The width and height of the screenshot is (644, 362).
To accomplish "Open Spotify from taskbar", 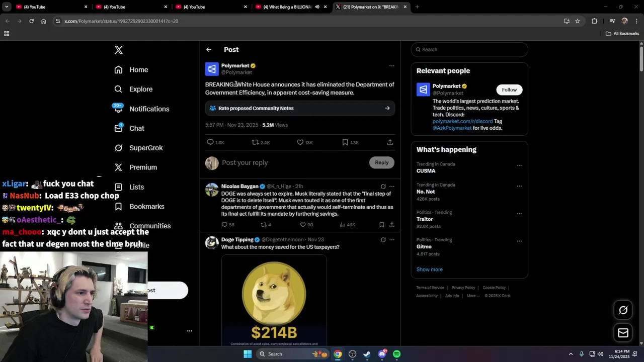I will (x=396, y=354).
